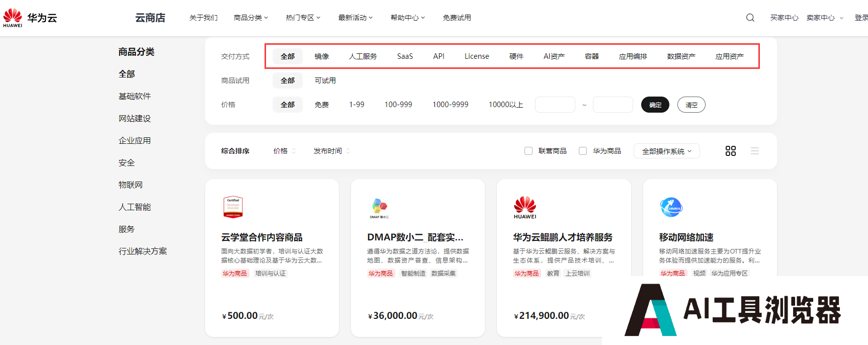Open the 卖家中心 dropdown
Screen dimensions: 868x345
point(825,18)
